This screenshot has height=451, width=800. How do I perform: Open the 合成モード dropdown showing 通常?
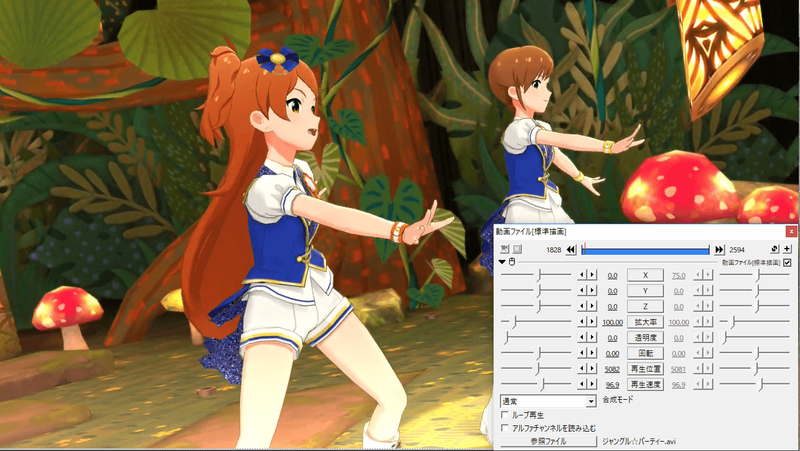point(548,401)
